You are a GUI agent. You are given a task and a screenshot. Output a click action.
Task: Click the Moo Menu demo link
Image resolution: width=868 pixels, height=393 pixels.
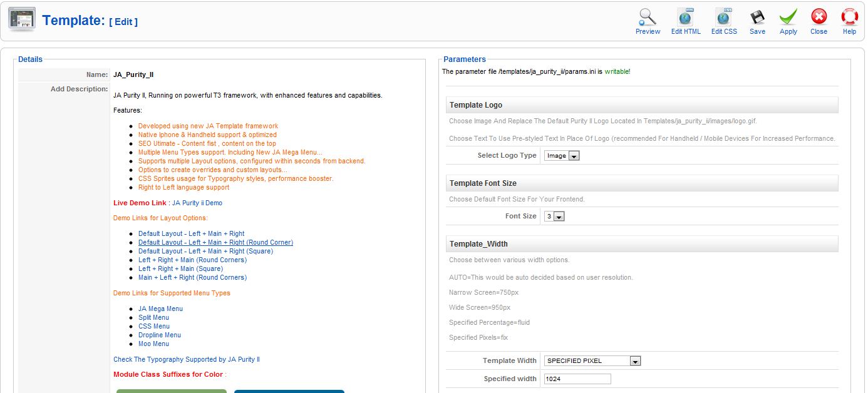153,344
